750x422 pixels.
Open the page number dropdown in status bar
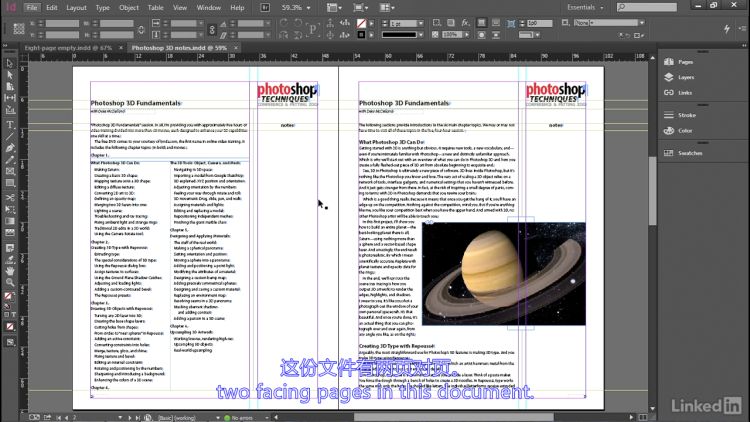tap(120, 418)
